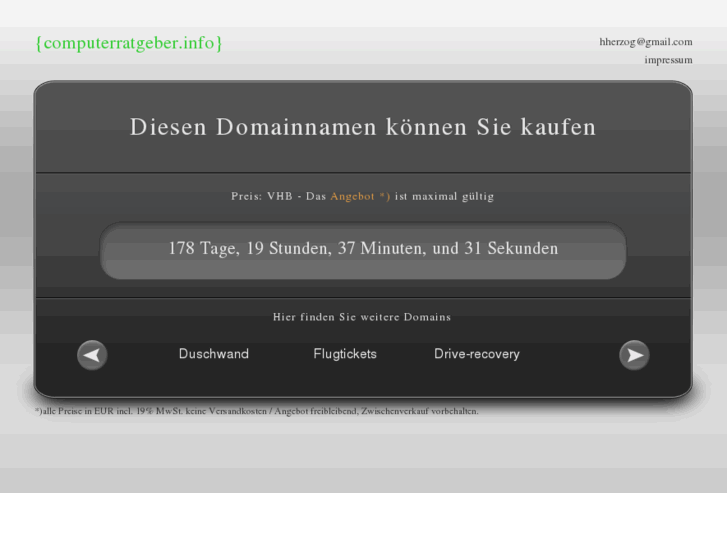This screenshot has width=727, height=545.
Task: Open the computerratgeber.info logo link
Action: point(129,43)
